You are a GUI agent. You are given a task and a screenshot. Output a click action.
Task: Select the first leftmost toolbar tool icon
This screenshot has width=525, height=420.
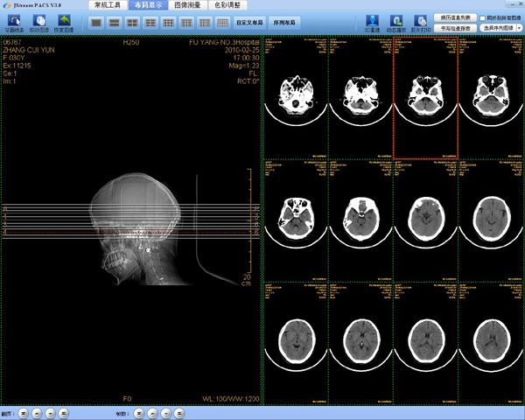point(14,21)
